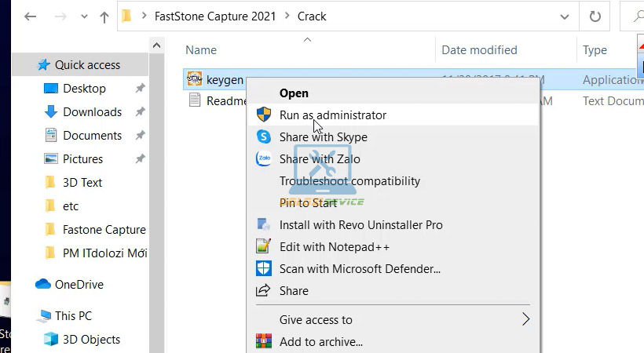This screenshot has width=644, height=353.
Task: Go back with the left arrow button
Action: click(x=31, y=16)
